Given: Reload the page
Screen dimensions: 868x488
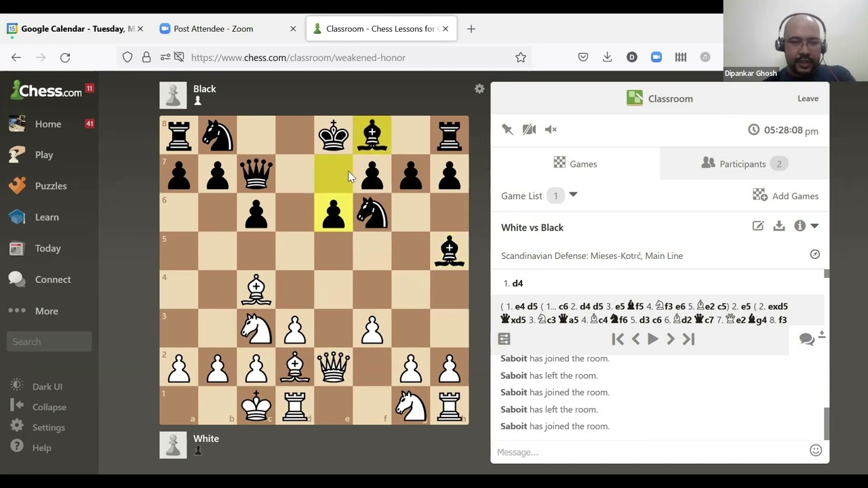Looking at the screenshot, I should coord(65,58).
